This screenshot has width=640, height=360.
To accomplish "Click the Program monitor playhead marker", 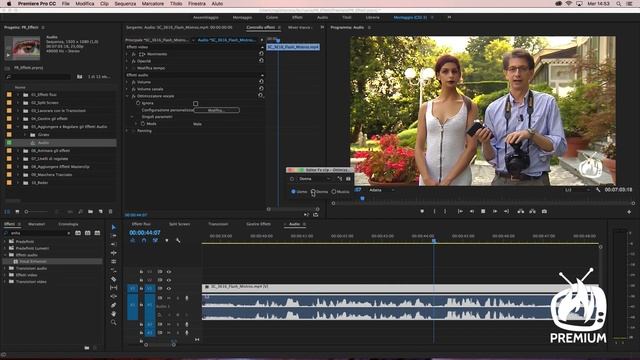I will click(x=362, y=199).
